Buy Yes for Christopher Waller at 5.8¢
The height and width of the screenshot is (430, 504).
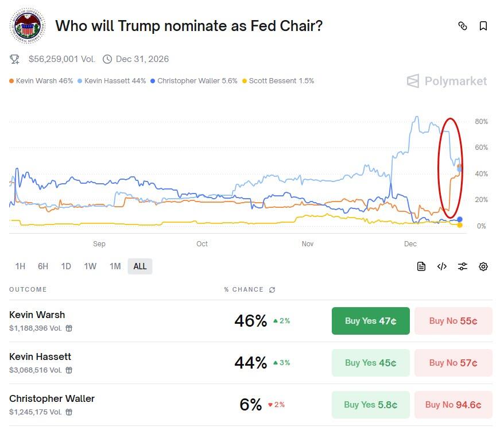[370, 405]
